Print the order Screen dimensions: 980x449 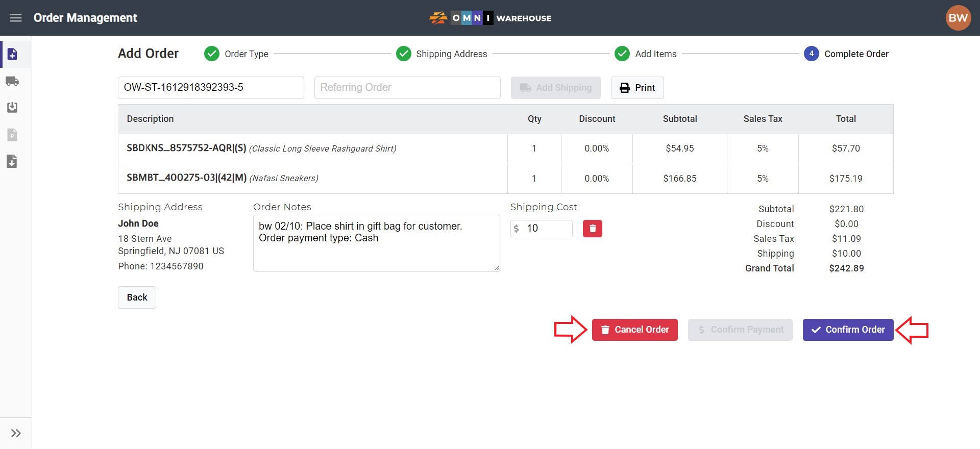coord(638,88)
